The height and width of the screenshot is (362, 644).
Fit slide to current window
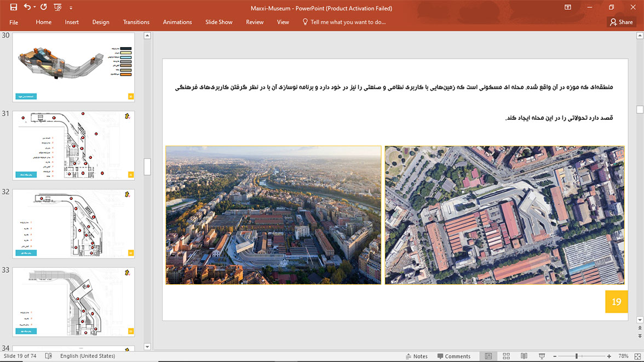tap(637, 356)
